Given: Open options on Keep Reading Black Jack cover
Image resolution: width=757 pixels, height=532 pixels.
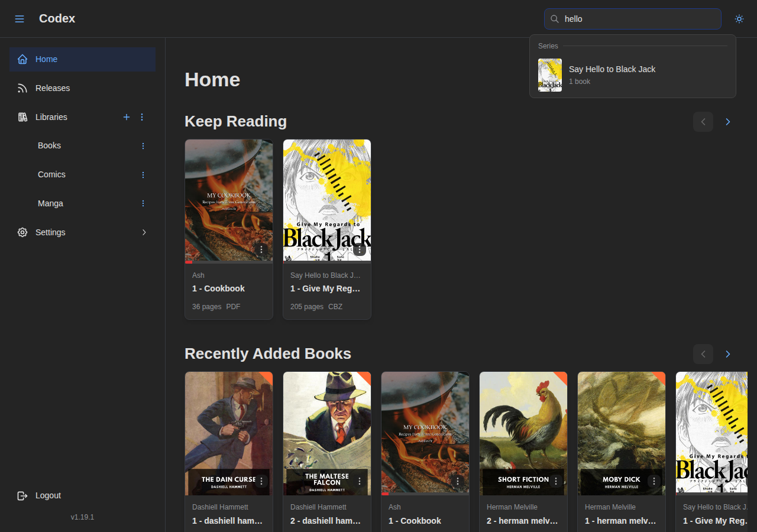Looking at the screenshot, I should [x=360, y=249].
